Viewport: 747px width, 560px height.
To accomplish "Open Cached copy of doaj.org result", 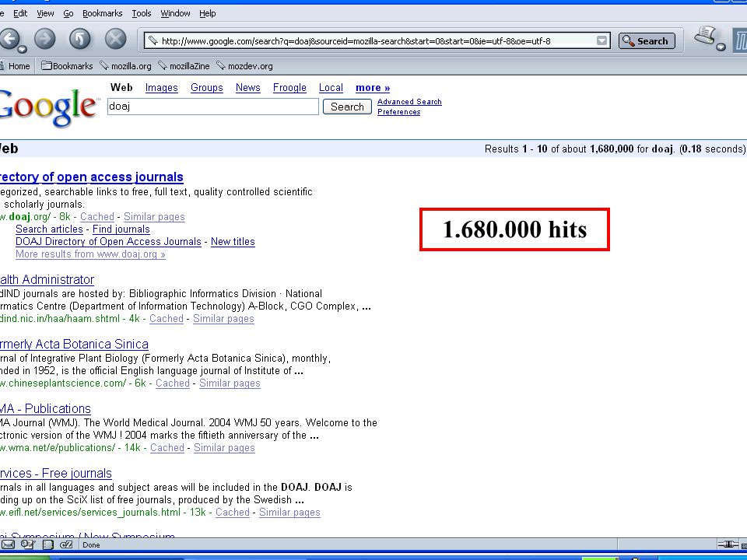I will pos(97,217).
